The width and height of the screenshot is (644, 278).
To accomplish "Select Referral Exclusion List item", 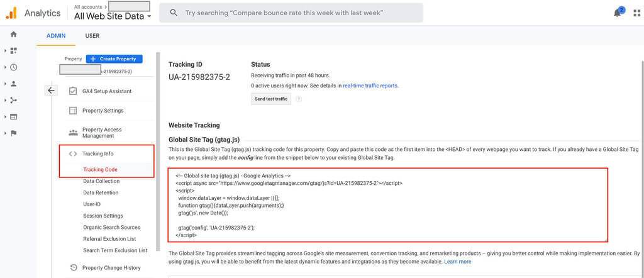I will point(109,238).
